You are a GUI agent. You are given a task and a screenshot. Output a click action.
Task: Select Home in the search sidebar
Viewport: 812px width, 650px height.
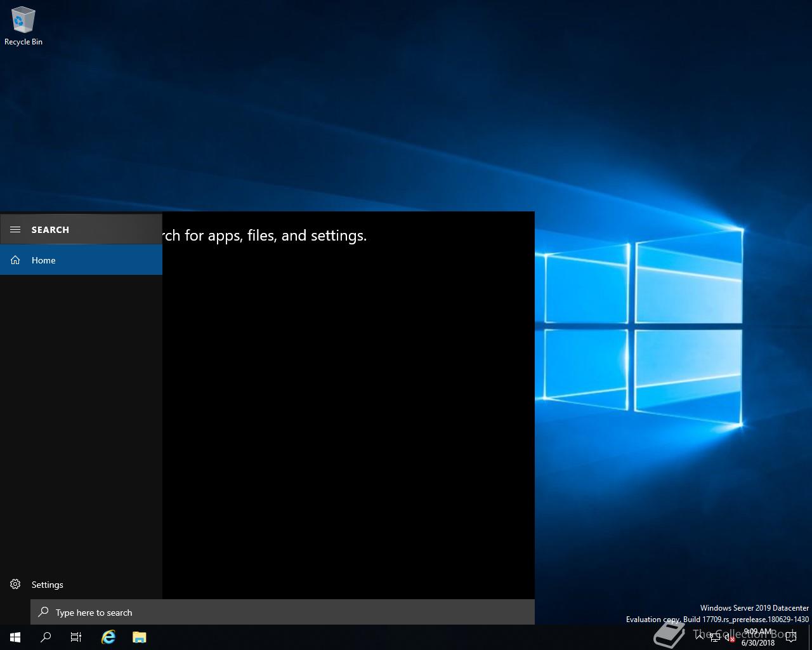coord(81,260)
